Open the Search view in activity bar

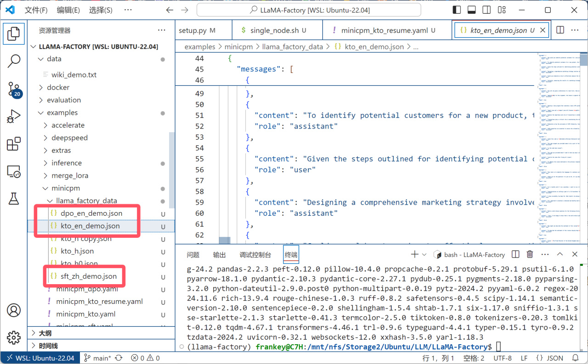click(14, 61)
